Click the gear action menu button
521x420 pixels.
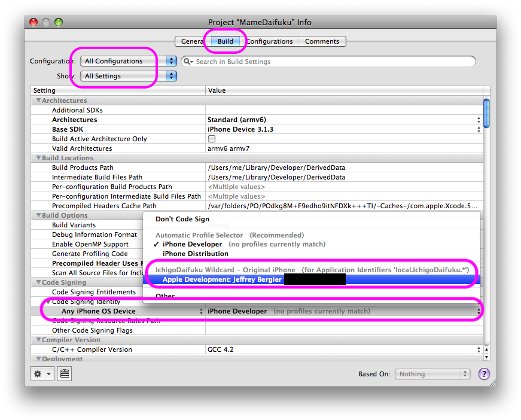[x=42, y=374]
